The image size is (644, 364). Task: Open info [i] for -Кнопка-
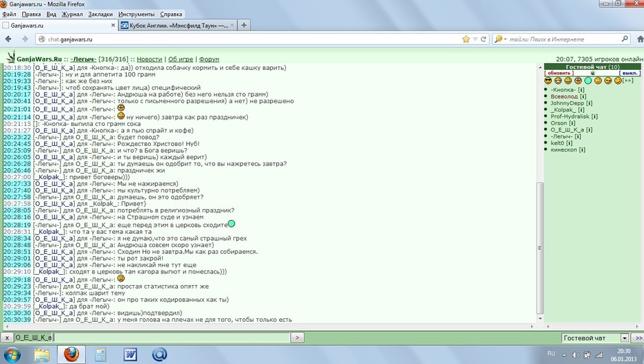581,90
